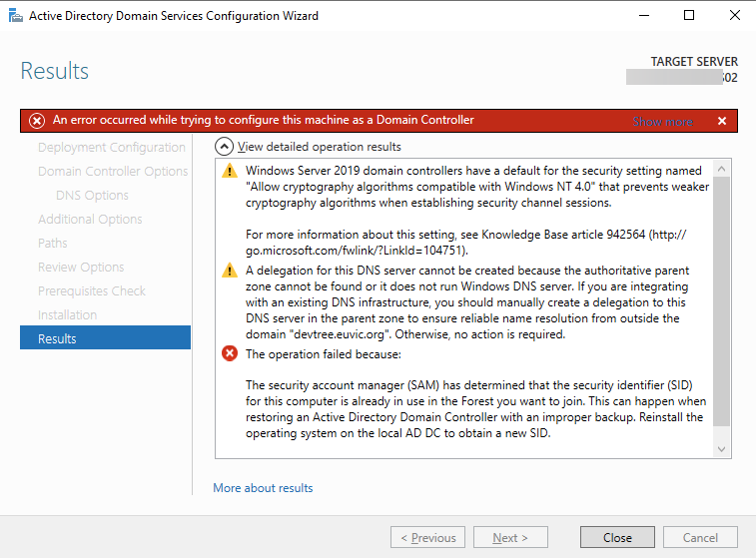The height and width of the screenshot is (558, 756).
Task: Click the red error icon in the banner
Action: tap(37, 121)
